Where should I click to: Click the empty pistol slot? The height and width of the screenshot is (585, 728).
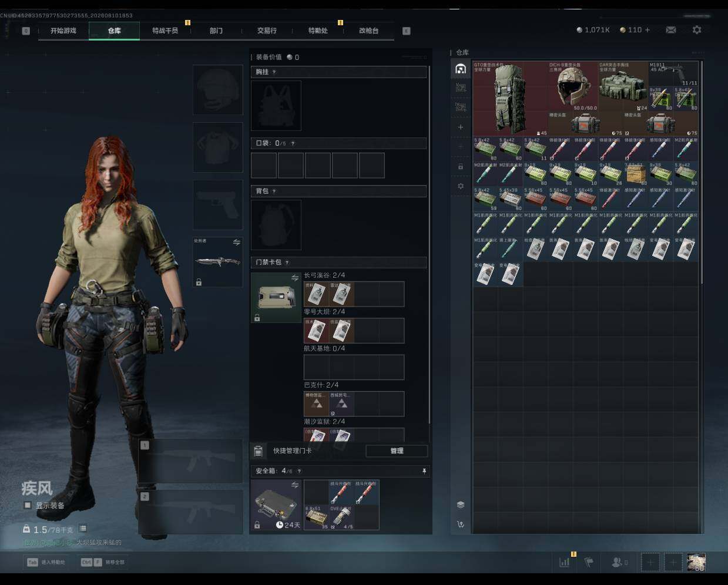[217, 204]
